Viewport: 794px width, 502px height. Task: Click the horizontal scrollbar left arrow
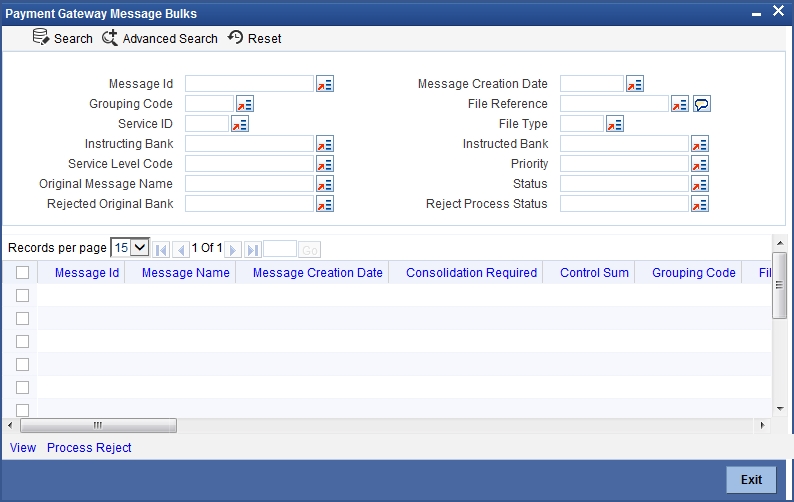tap(10, 426)
